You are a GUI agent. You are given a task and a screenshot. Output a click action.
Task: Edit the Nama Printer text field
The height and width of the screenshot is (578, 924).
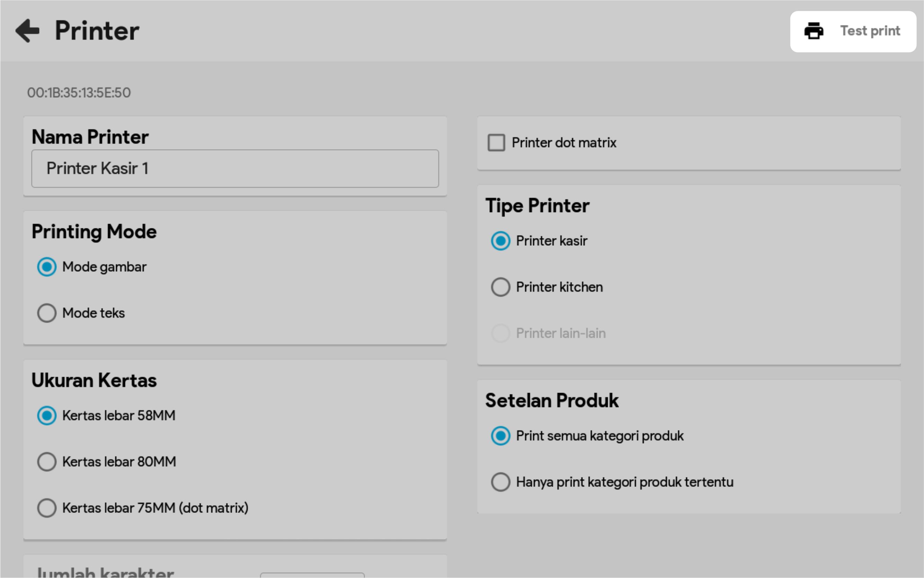[235, 168]
